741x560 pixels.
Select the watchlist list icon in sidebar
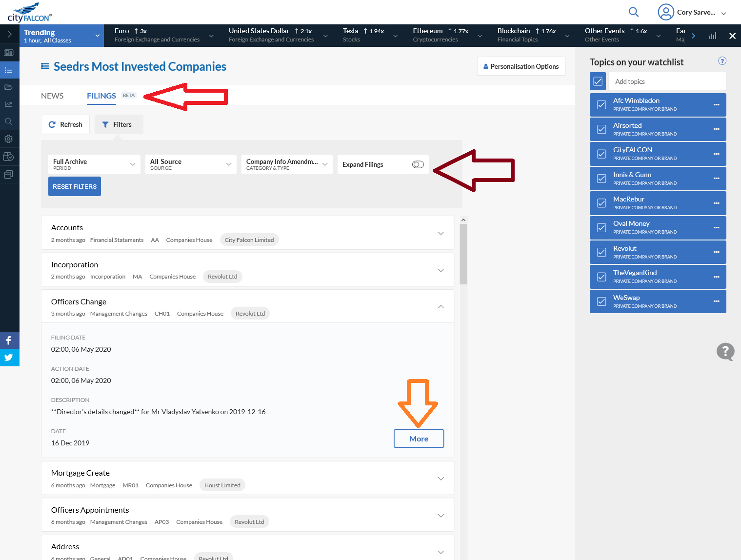(x=9, y=70)
